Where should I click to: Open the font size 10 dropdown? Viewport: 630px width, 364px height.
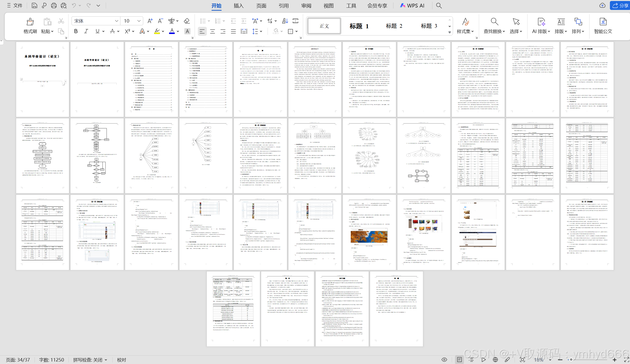click(139, 21)
